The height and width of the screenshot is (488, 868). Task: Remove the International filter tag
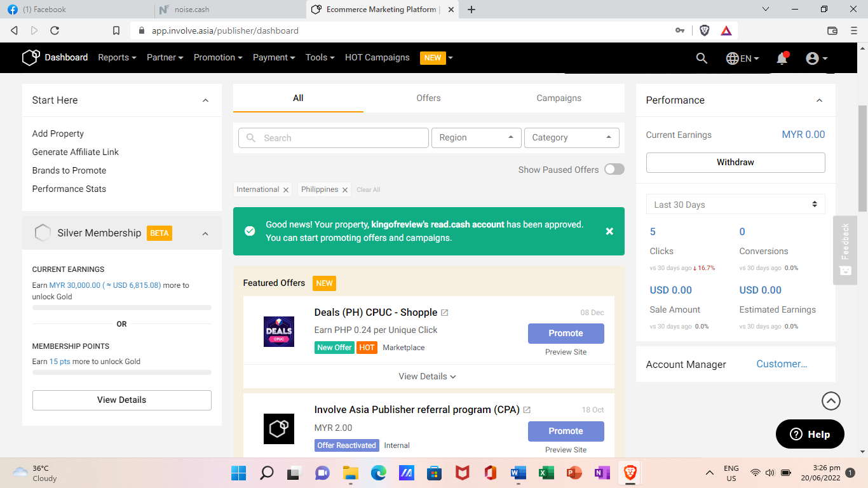[x=286, y=190]
